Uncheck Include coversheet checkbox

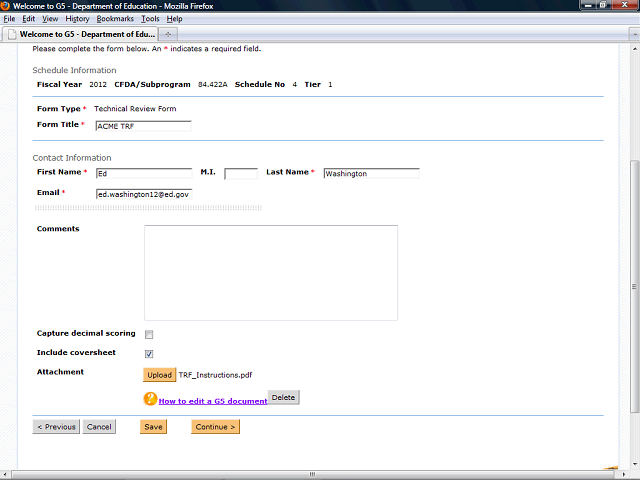149,353
